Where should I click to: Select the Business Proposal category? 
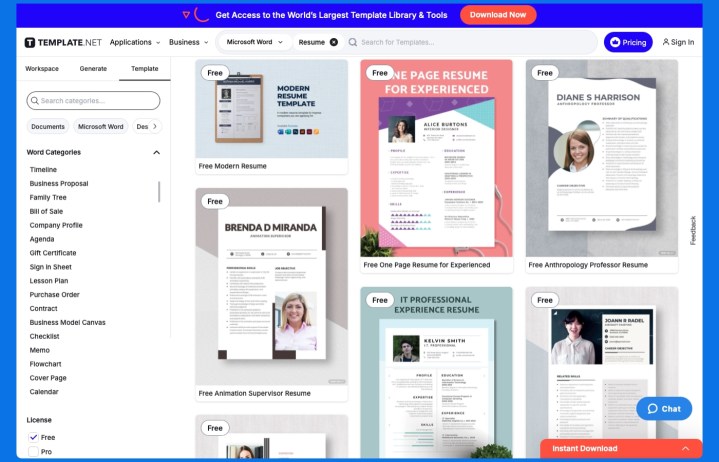(x=59, y=184)
